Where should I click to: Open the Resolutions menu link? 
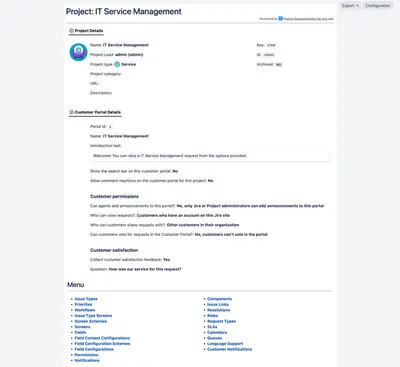[x=219, y=310]
